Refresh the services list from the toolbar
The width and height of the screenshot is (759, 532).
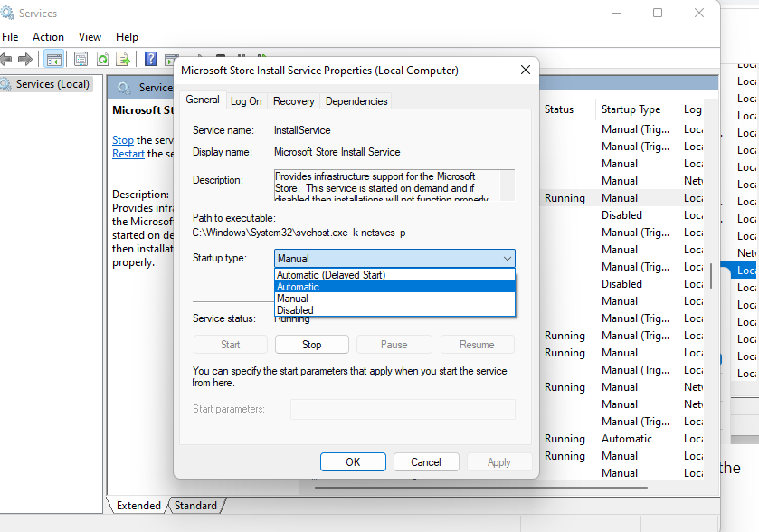102,60
